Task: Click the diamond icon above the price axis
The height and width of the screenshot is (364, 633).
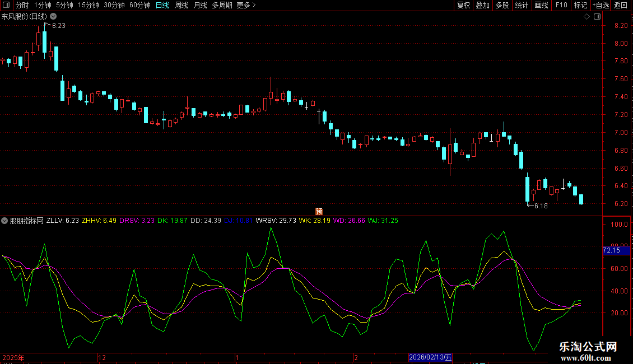Action: click(587, 17)
